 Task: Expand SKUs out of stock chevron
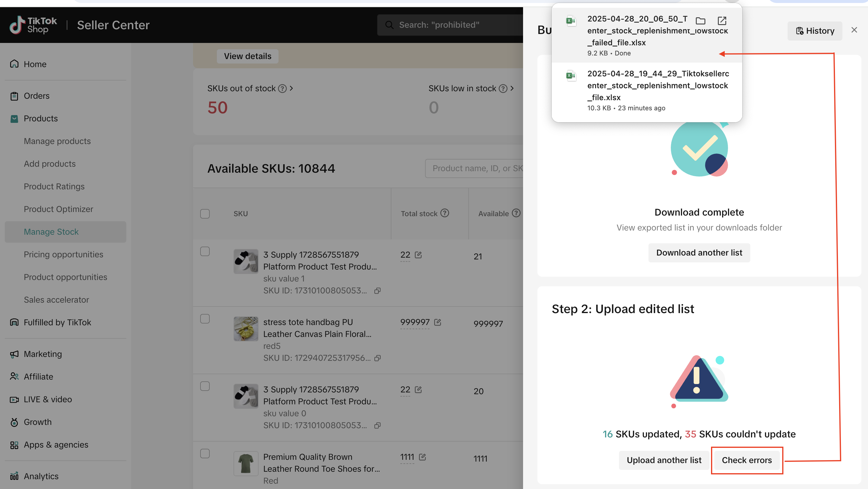point(291,88)
